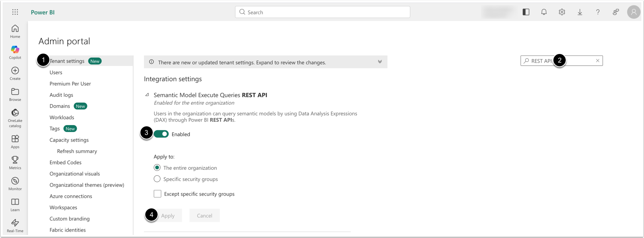Turn off the Enabled toggle switch
Image resolution: width=644 pixels, height=238 pixels.
coord(161,134)
